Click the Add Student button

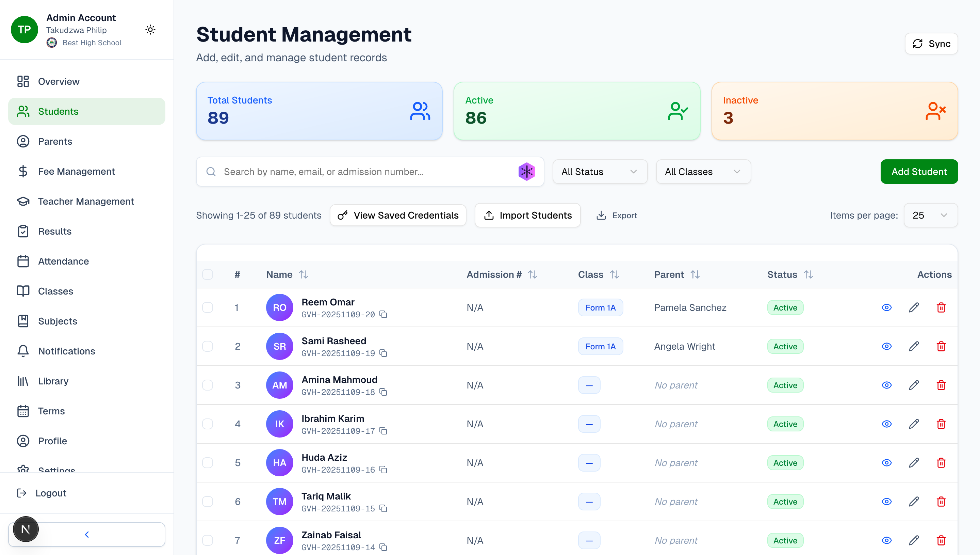919,172
